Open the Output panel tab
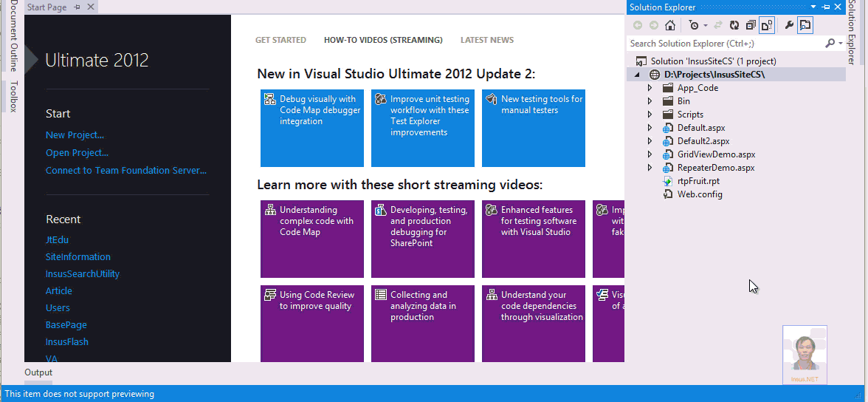868x402 pixels. pos(38,372)
